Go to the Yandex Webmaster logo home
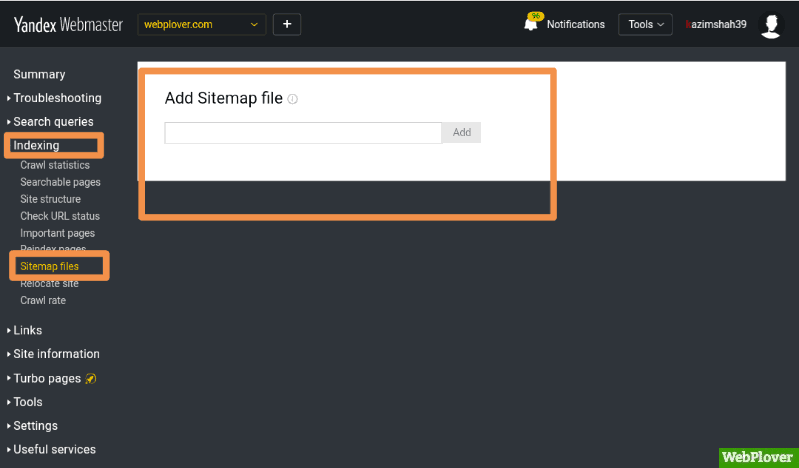The image size is (799, 468). point(68,24)
